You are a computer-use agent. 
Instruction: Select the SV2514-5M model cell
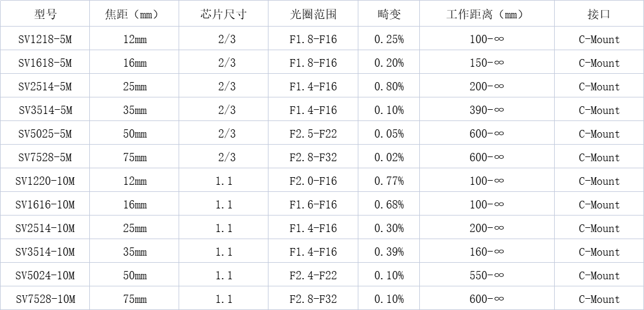pos(45,86)
